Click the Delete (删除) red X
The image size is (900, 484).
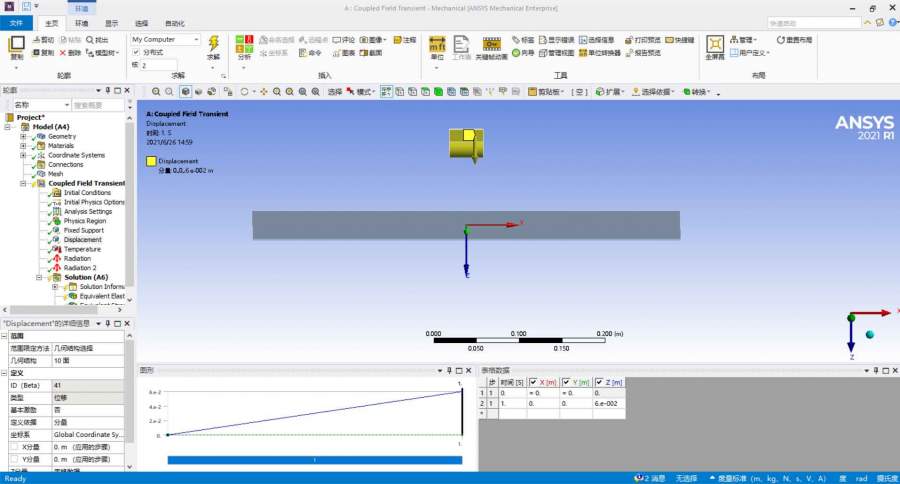pyautogui.click(x=71, y=53)
